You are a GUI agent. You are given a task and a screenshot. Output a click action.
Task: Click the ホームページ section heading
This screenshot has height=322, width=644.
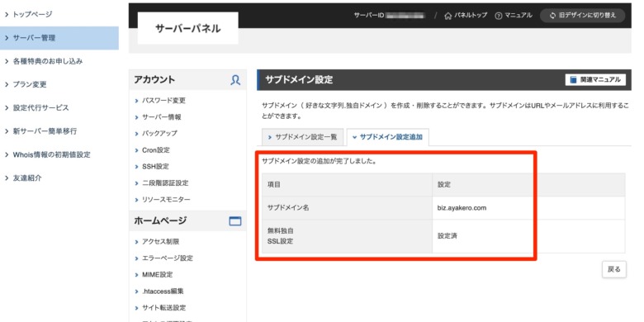[x=160, y=221]
